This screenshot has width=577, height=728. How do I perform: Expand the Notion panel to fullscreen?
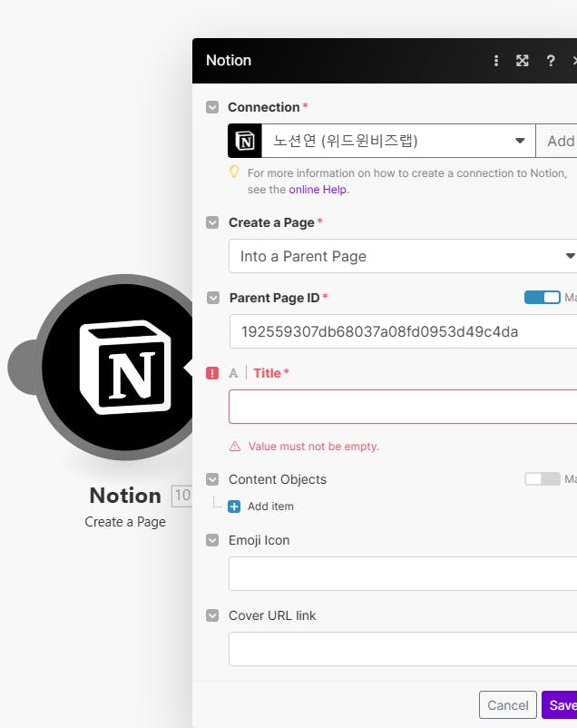click(x=523, y=61)
